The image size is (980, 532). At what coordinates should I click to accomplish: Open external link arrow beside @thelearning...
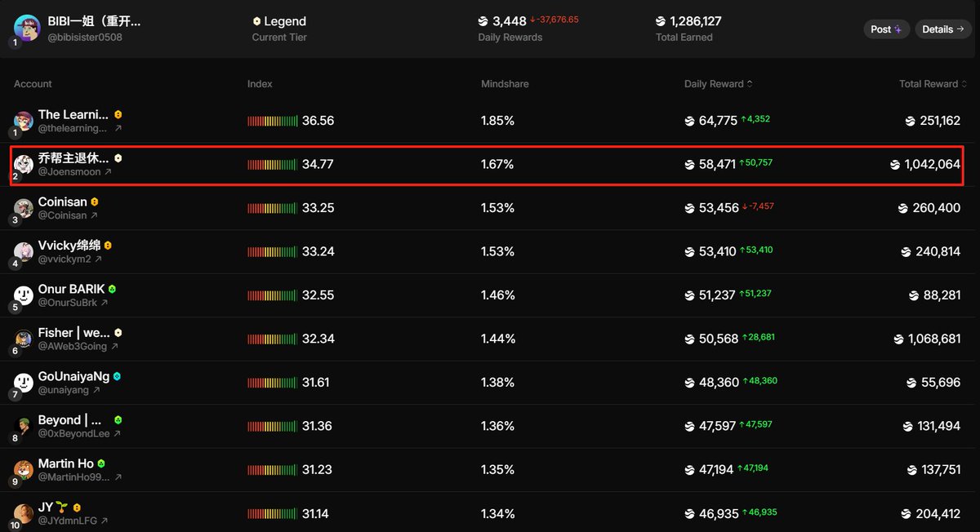point(118,128)
